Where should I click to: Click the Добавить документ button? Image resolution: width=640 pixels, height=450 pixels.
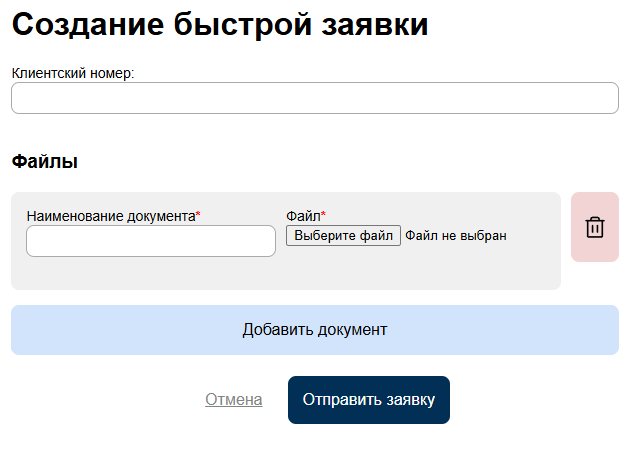[x=314, y=330]
